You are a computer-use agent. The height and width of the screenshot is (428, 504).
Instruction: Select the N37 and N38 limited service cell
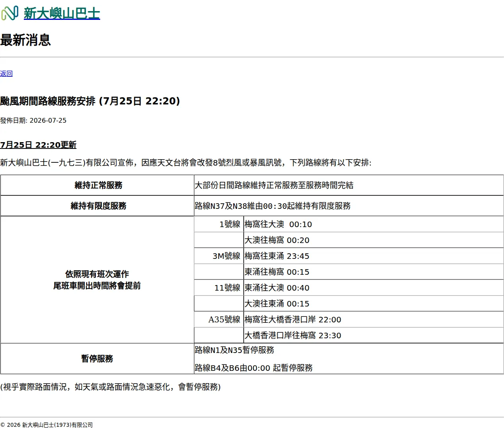(349, 206)
